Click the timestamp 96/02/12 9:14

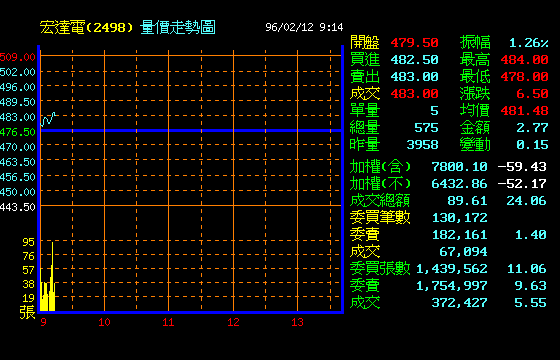click(x=304, y=28)
